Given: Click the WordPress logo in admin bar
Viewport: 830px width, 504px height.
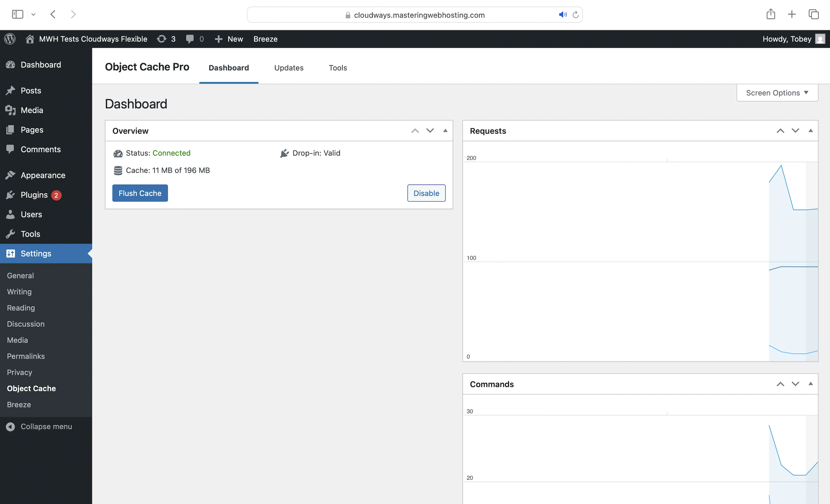Looking at the screenshot, I should [10, 39].
